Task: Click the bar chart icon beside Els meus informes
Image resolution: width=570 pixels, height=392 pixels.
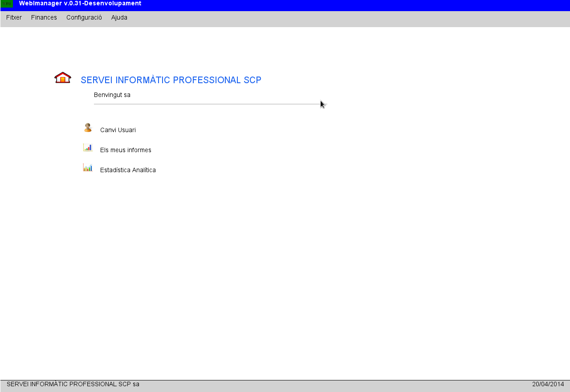Action: coord(87,147)
